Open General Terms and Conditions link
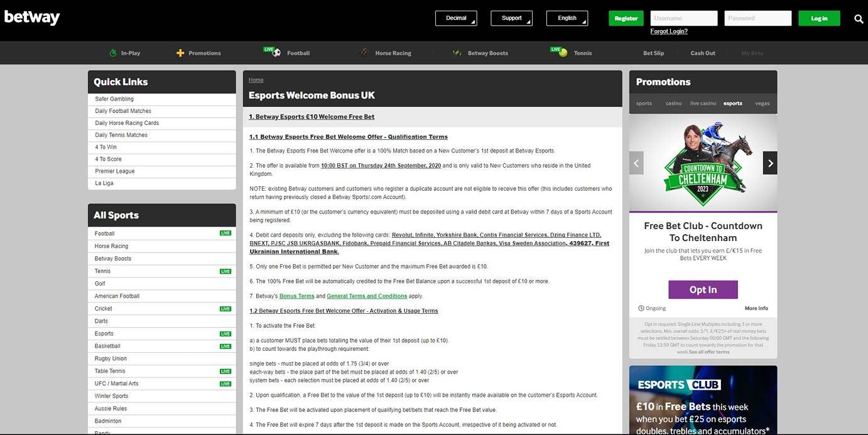This screenshot has width=868, height=435. (367, 296)
